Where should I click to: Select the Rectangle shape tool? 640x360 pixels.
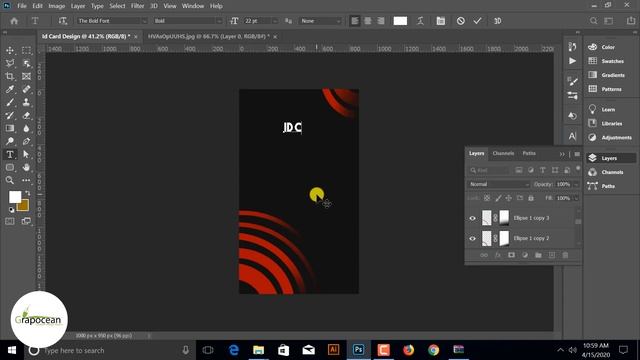pyautogui.click(x=10, y=167)
